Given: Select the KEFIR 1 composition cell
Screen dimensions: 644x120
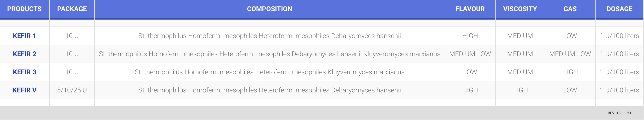Looking at the screenshot, I should click(270, 36).
